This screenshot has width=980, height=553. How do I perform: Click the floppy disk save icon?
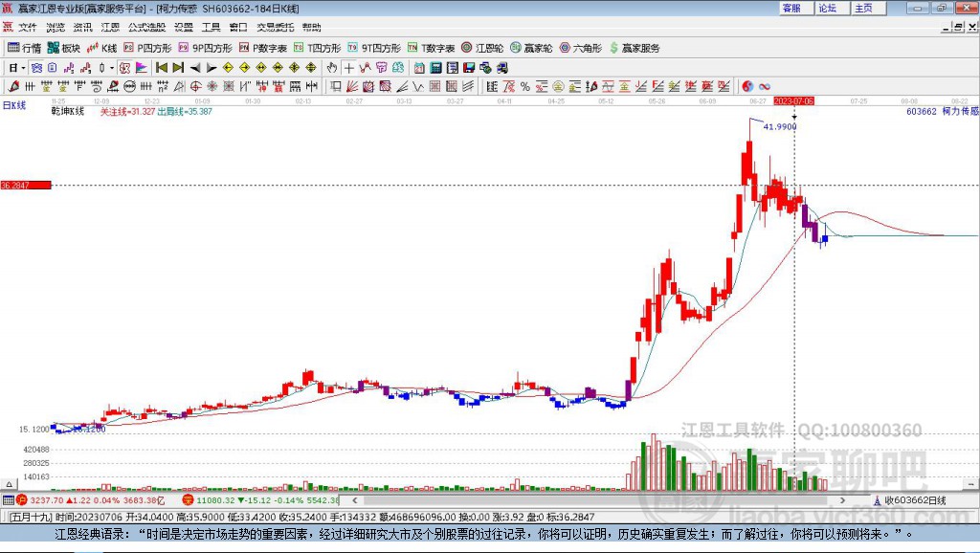469,68
